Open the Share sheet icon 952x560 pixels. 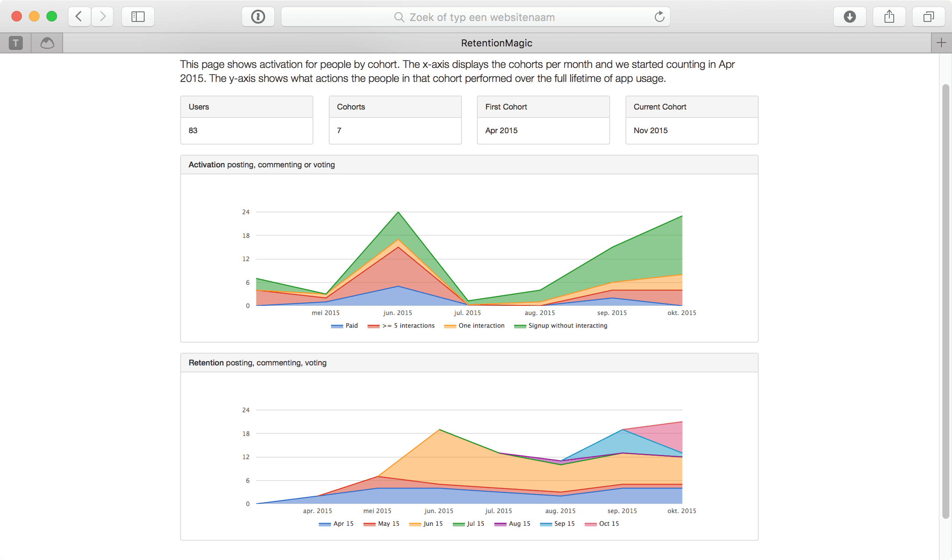tap(889, 17)
